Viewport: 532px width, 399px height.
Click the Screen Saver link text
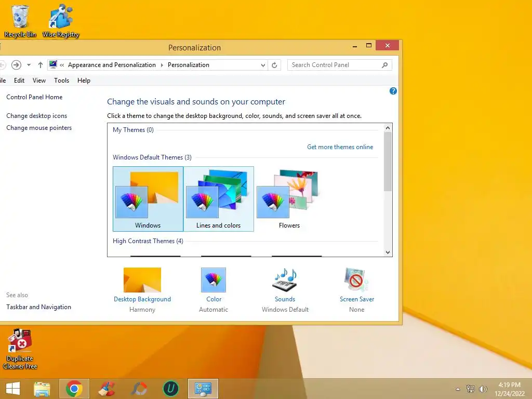click(x=357, y=299)
